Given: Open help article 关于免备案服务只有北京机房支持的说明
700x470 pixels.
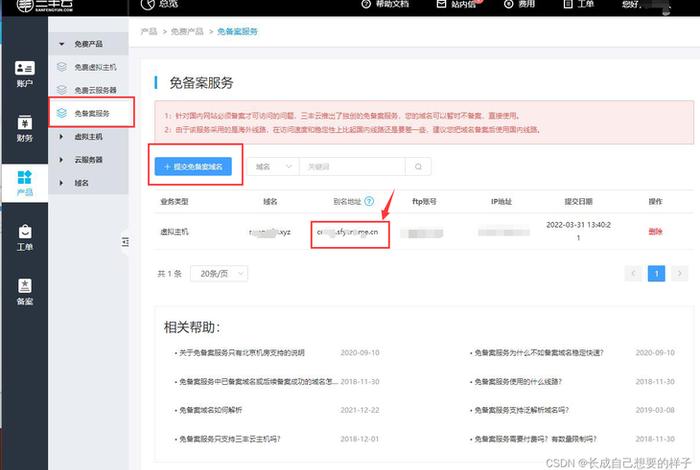Looking at the screenshot, I should pos(242,353).
